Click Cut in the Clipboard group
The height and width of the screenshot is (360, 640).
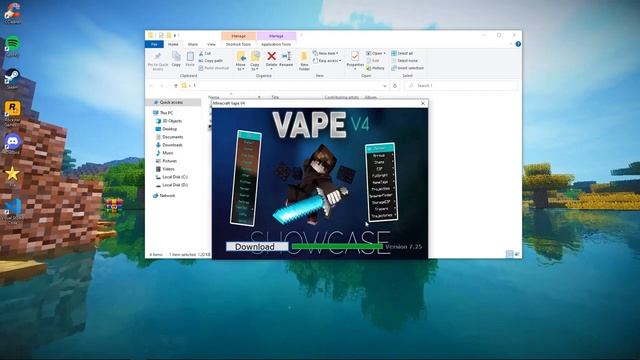pos(205,53)
